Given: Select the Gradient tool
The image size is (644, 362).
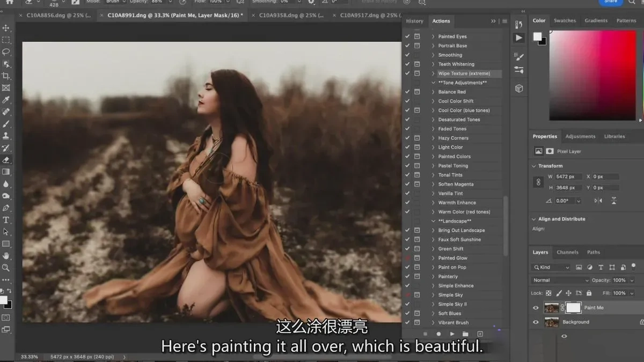Looking at the screenshot, I should pyautogui.click(x=6, y=172).
